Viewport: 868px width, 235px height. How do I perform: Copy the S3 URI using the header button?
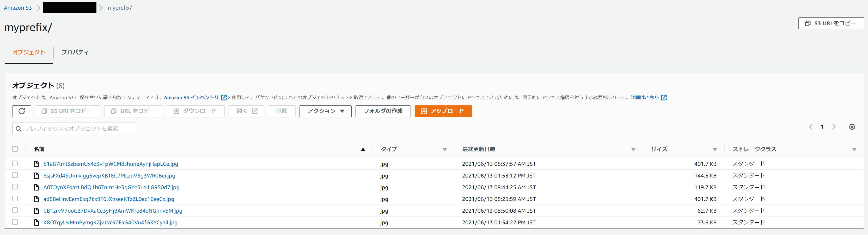point(831,23)
